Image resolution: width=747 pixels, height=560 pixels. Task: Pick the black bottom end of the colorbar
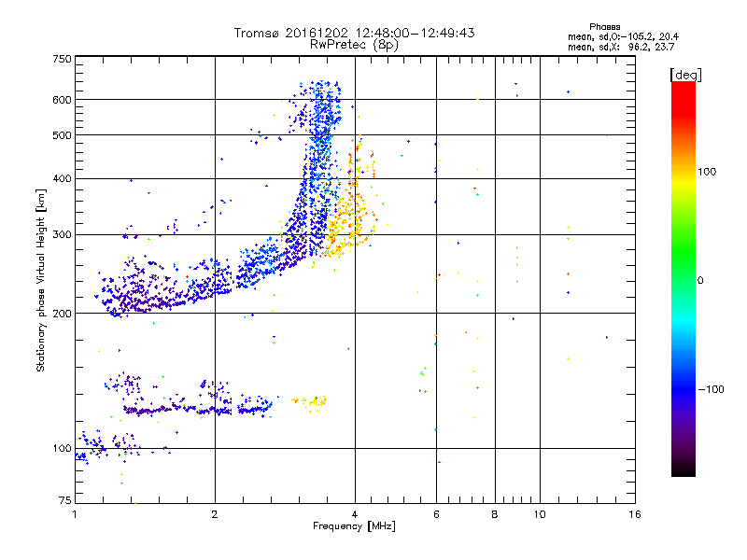684,471
